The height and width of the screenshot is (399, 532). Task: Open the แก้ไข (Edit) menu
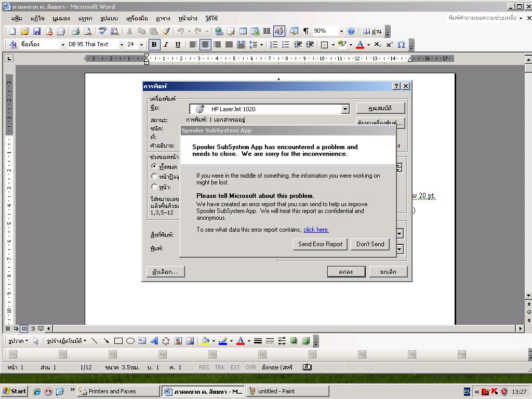click(37, 18)
